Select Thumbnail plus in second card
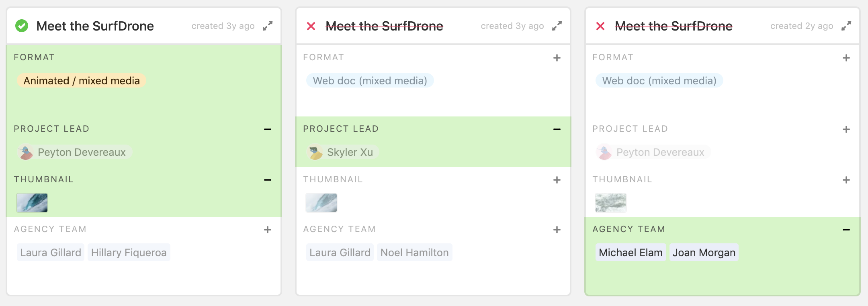This screenshot has height=306, width=868. [557, 180]
